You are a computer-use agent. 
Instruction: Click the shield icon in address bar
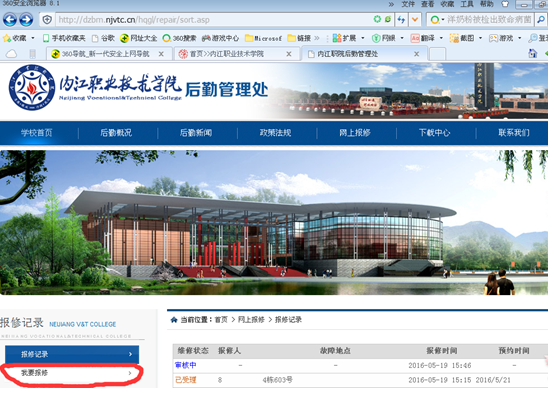coord(47,19)
